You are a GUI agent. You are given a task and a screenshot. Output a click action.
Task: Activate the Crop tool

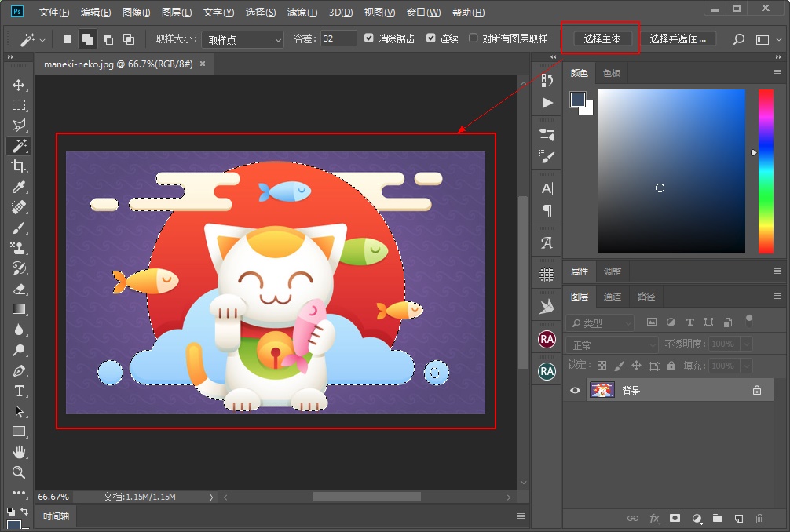tap(19, 166)
